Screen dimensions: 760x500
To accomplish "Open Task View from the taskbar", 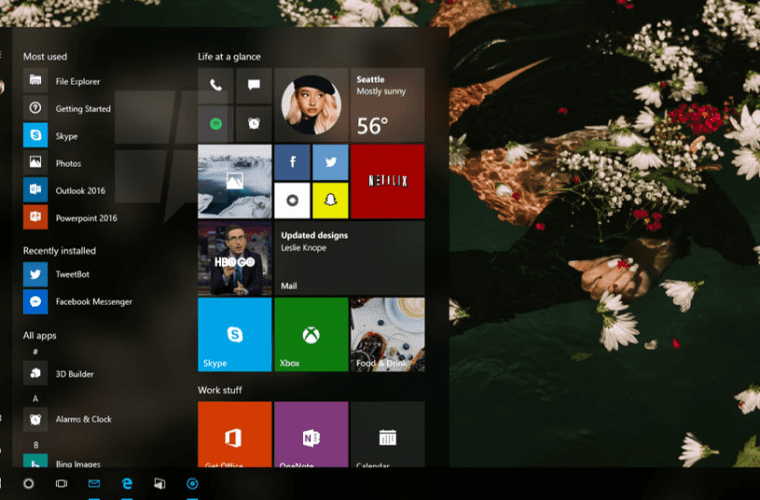I will click(x=61, y=484).
